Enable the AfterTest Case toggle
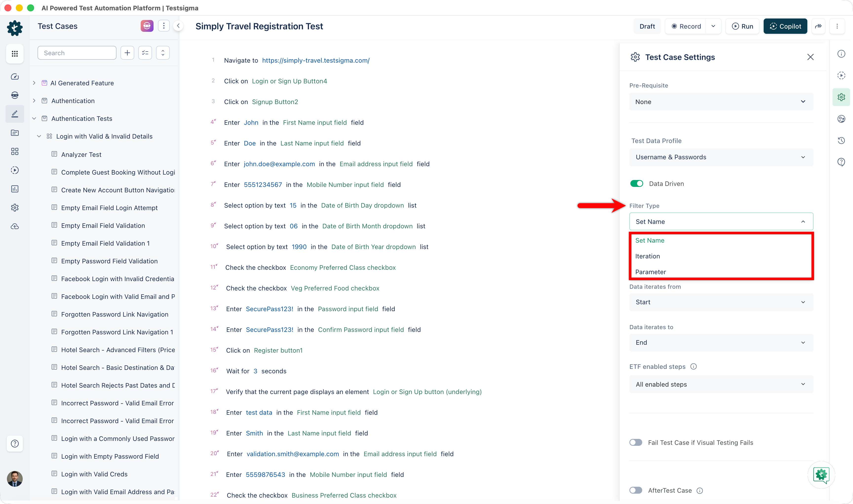The height and width of the screenshot is (504, 853). point(636,490)
